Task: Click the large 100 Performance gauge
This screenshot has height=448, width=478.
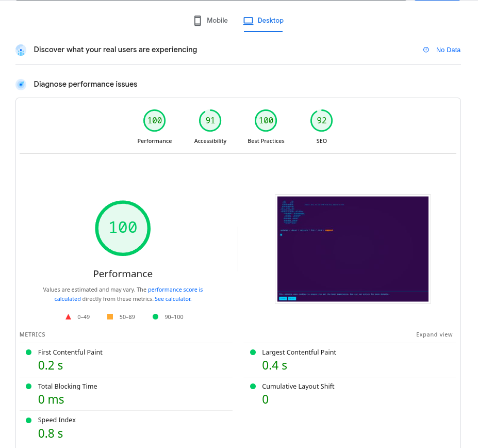Action: click(123, 228)
